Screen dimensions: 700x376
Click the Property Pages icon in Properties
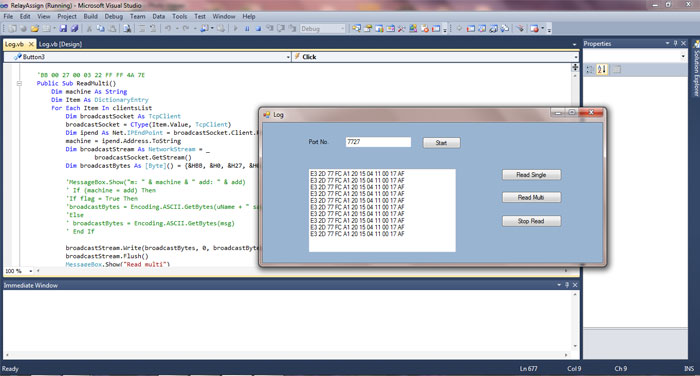click(x=616, y=70)
